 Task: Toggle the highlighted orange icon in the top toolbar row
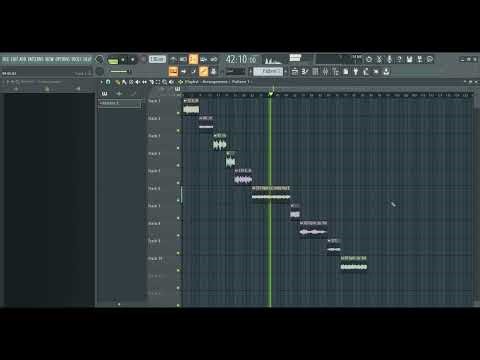click(193, 59)
